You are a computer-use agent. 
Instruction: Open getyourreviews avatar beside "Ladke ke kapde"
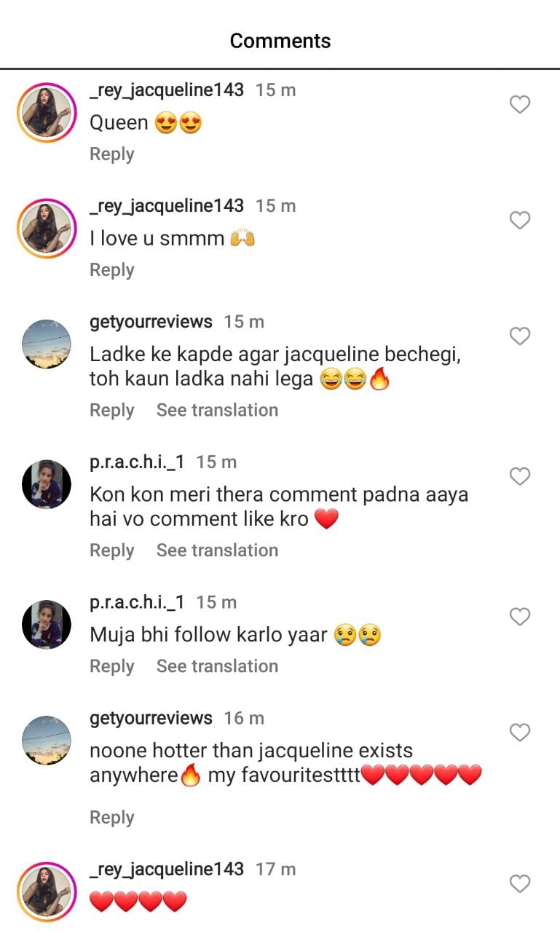click(47, 344)
